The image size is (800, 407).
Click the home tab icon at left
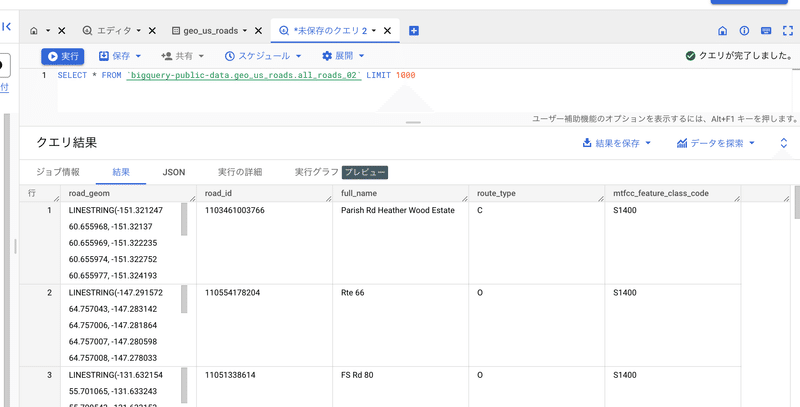[36, 31]
